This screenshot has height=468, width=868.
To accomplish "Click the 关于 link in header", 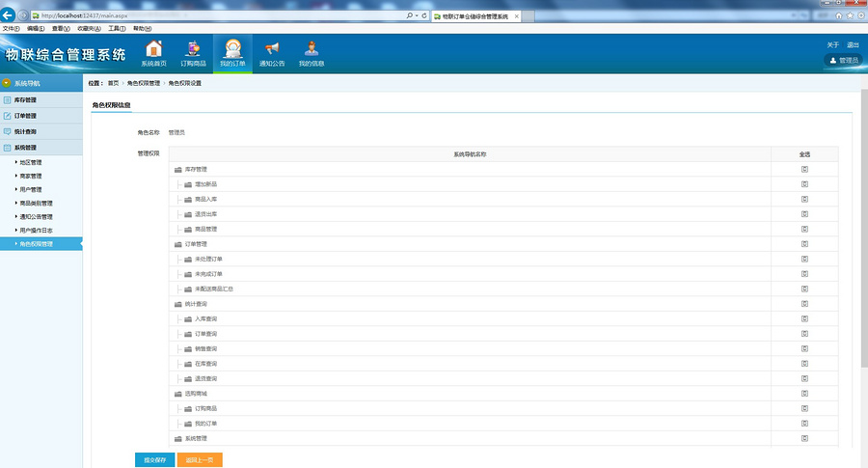I will 833,44.
